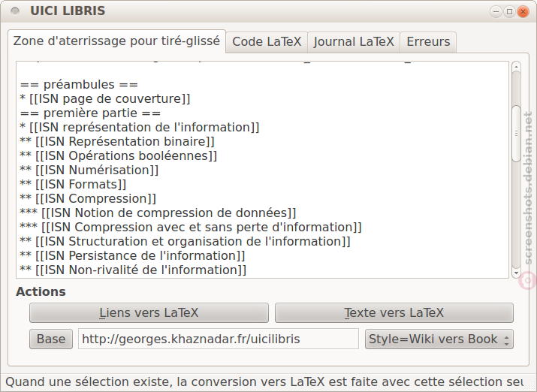The width and height of the screenshot is (537, 392).
Task: Switch to the Journal LaTeX tab
Action: [354, 42]
